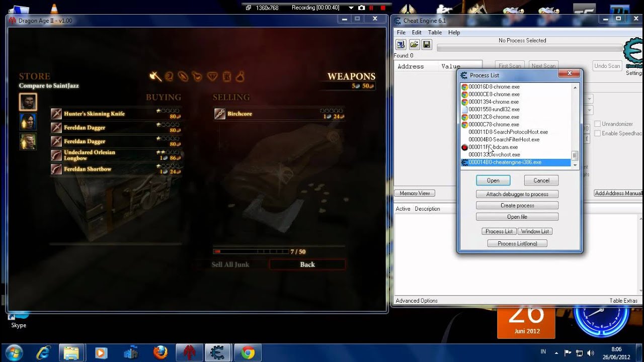The image size is (644, 362).
Task: Click the Open file button
Action: pos(517,217)
